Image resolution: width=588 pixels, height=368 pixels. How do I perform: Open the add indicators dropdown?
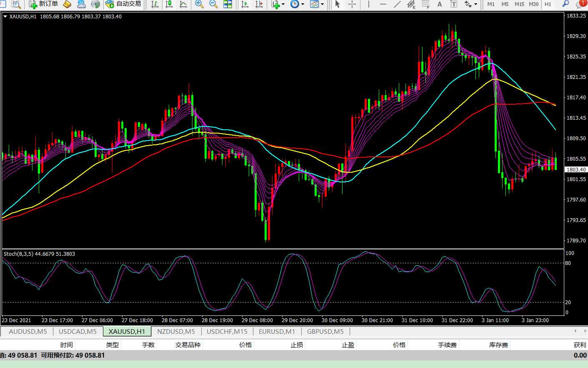(278, 4)
